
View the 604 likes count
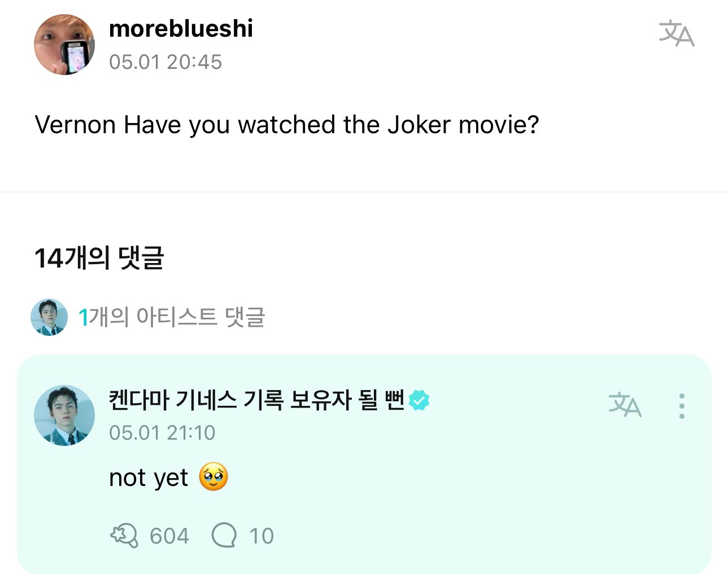[x=169, y=536]
